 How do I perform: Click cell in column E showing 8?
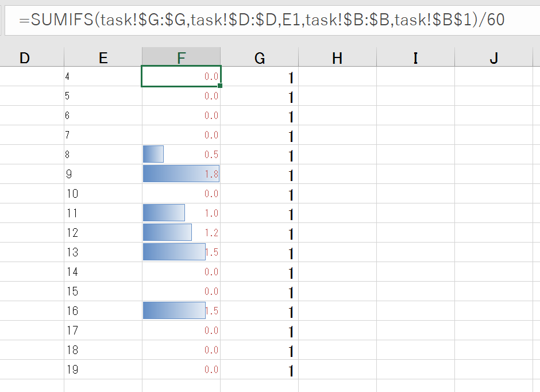(103, 154)
